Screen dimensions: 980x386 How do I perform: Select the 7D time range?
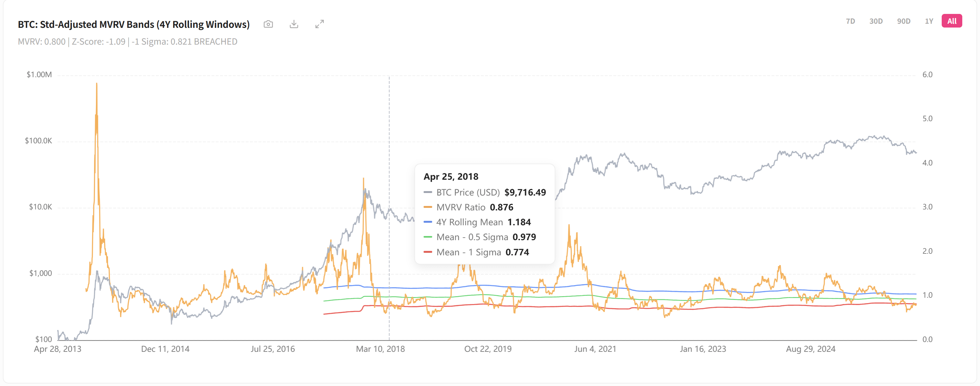850,21
